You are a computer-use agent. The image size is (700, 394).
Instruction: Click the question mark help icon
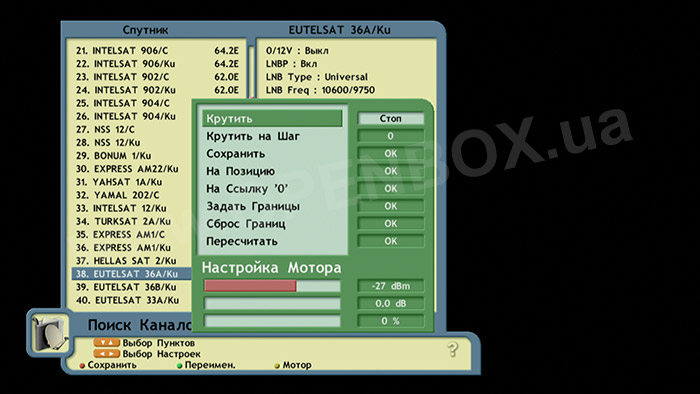(x=453, y=349)
